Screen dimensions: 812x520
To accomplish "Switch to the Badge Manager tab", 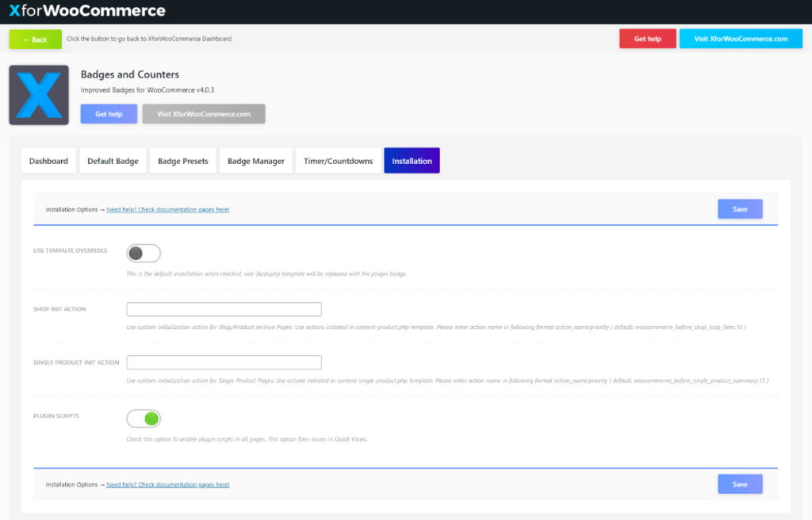I will pos(256,161).
